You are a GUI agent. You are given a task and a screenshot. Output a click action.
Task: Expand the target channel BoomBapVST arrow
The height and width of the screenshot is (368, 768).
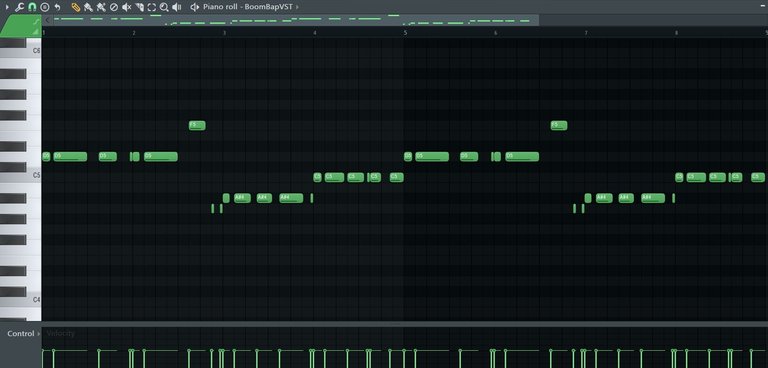(297, 7)
